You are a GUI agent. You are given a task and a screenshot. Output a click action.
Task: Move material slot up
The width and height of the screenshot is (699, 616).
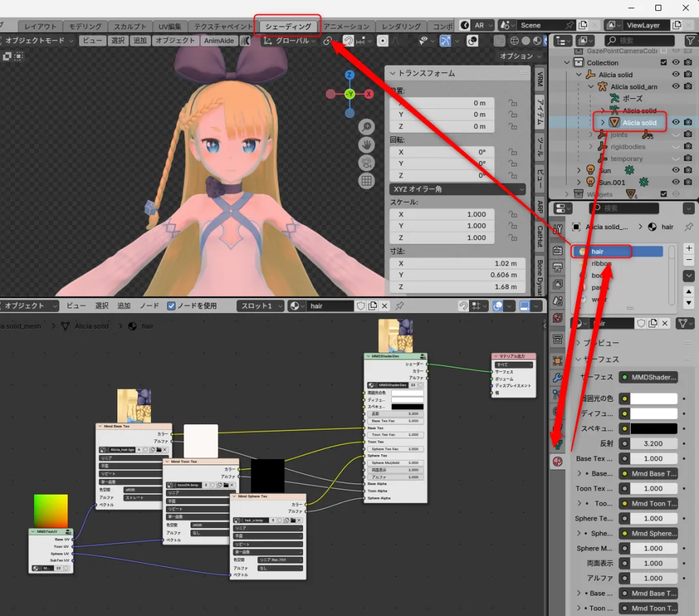pos(689,291)
